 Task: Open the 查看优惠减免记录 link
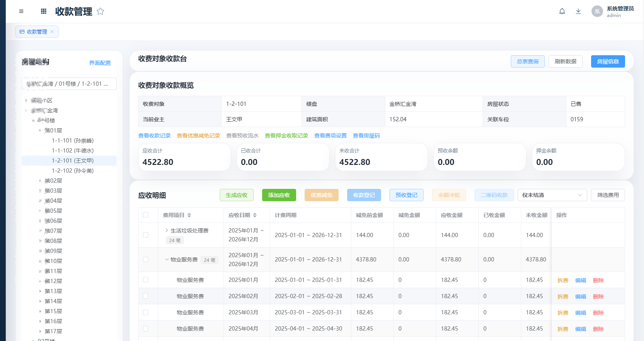(198, 136)
